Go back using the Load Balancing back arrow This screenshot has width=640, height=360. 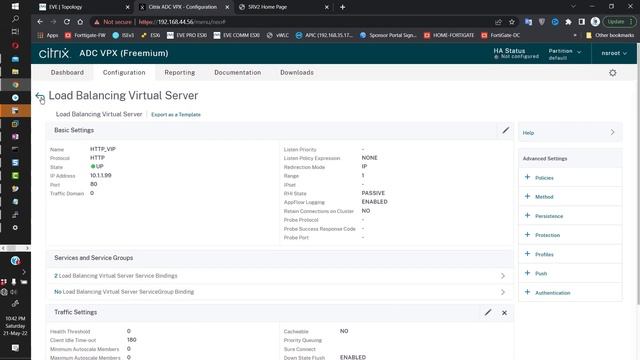[x=40, y=97]
